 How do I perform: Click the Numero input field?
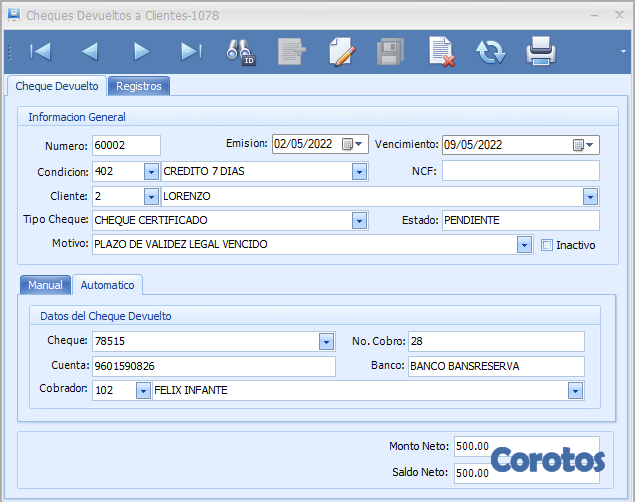(126, 145)
